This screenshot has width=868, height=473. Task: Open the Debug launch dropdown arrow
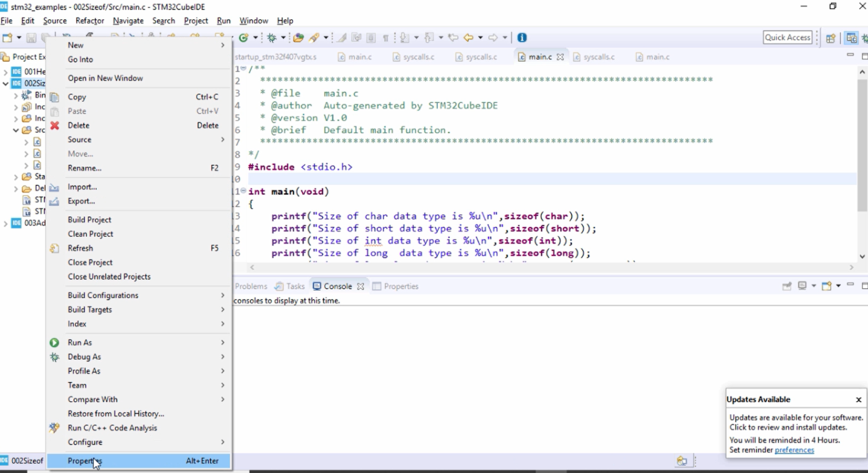(283, 38)
